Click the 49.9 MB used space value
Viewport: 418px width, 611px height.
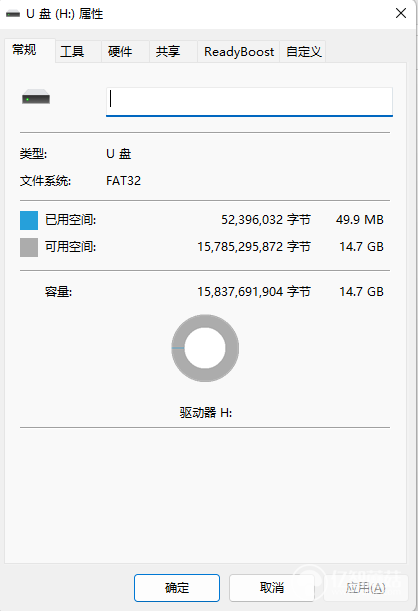pyautogui.click(x=360, y=220)
